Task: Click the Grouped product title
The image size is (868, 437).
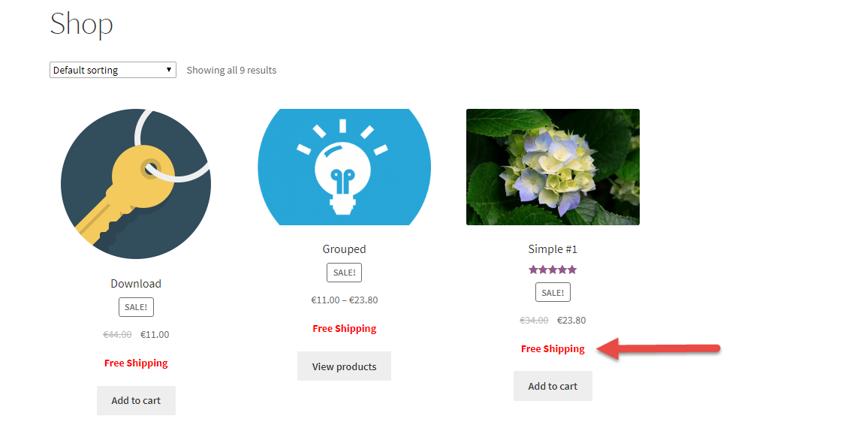Action: [345, 249]
